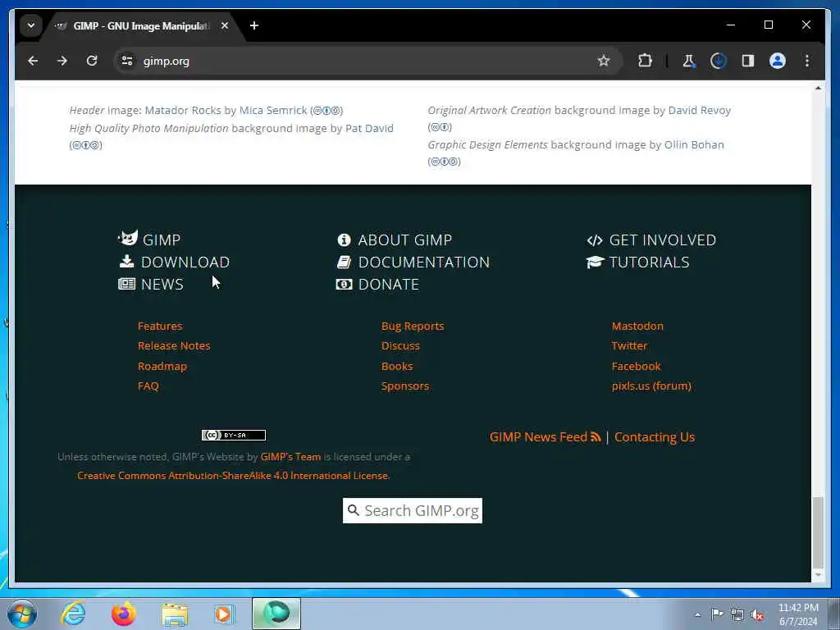The height and width of the screenshot is (630, 840).
Task: Click the Mica Semrick credit link
Action: (273, 111)
